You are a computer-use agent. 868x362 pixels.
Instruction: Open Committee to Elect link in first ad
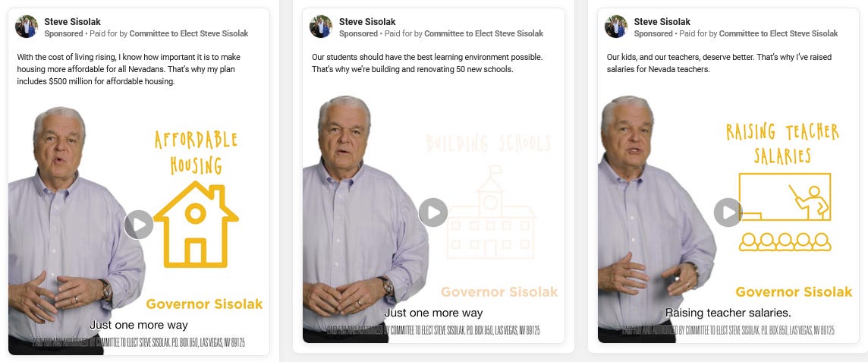(x=189, y=33)
